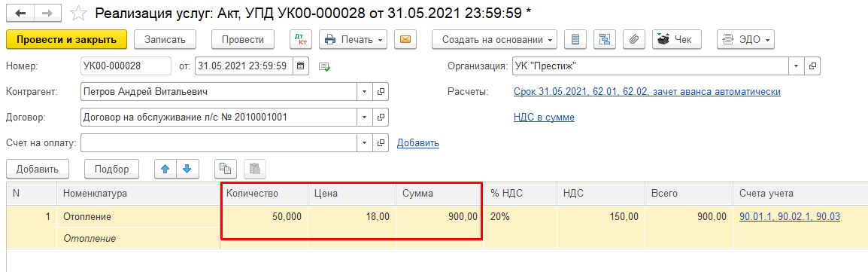The width and height of the screenshot is (868, 272).
Task: Open the ЭДО dropdown menu
Action: pyautogui.click(x=745, y=39)
